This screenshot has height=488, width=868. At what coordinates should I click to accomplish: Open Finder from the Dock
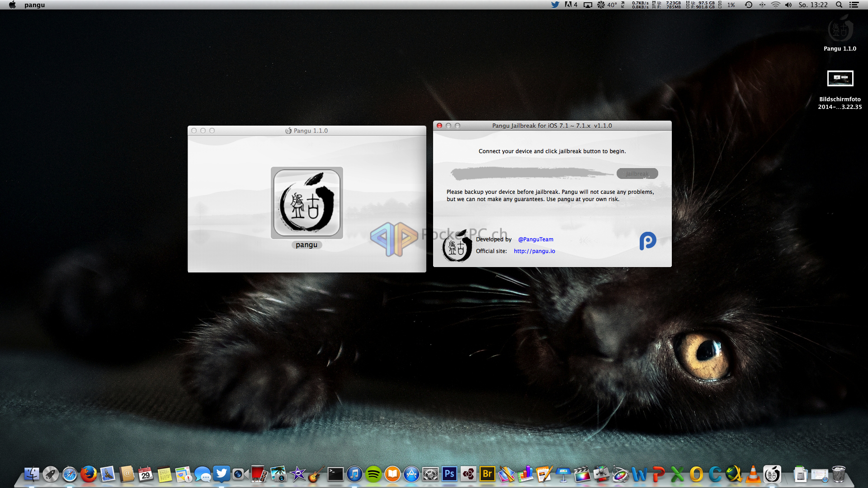click(x=32, y=474)
